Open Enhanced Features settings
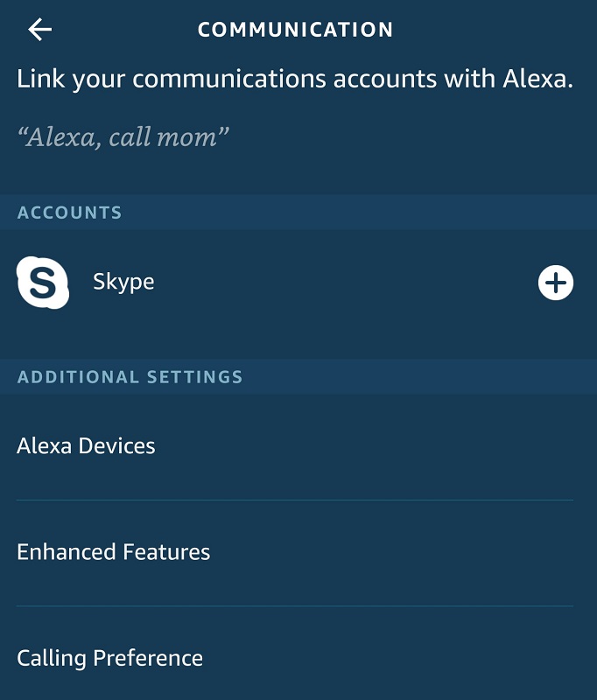597x700 pixels. (x=112, y=551)
